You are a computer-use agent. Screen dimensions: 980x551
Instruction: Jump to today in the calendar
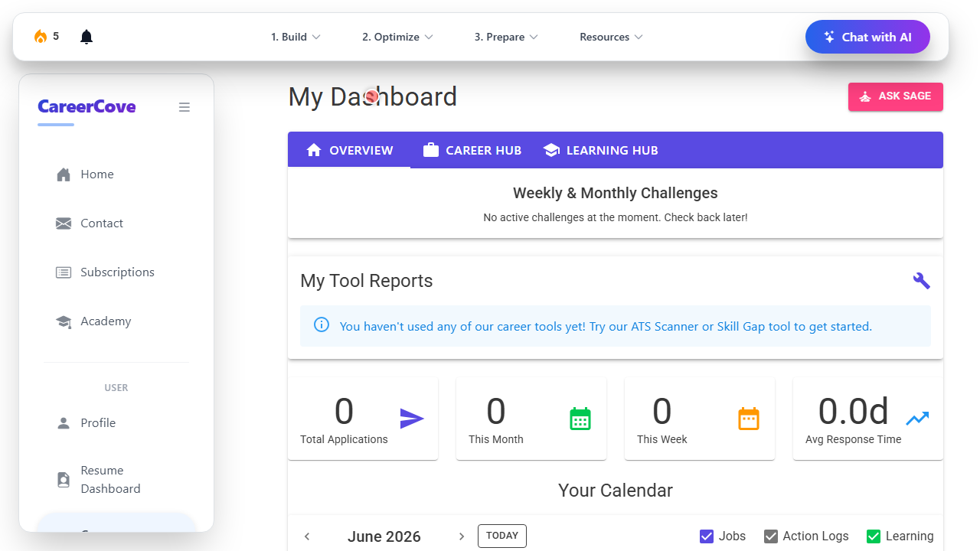click(502, 536)
